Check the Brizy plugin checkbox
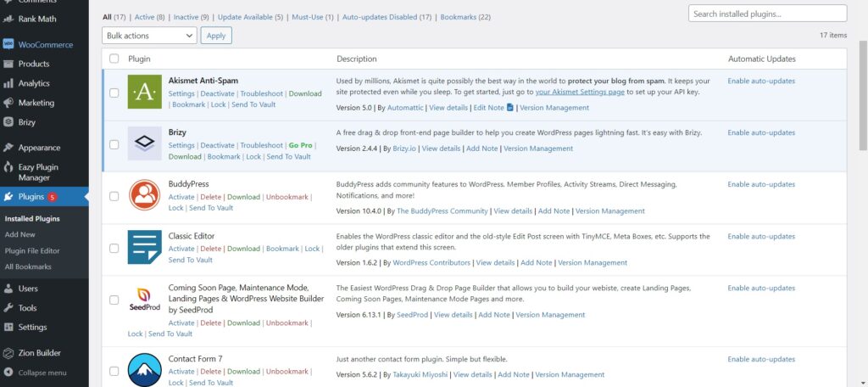The image size is (868, 387). pos(114,144)
